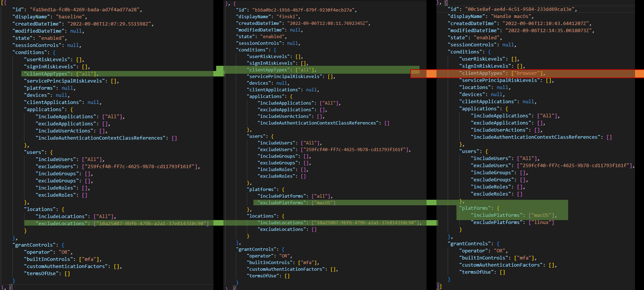Select "servicePrincipalRiskLevels" in finski policy
This screenshot has width=644, height=290.
tap(291, 76)
